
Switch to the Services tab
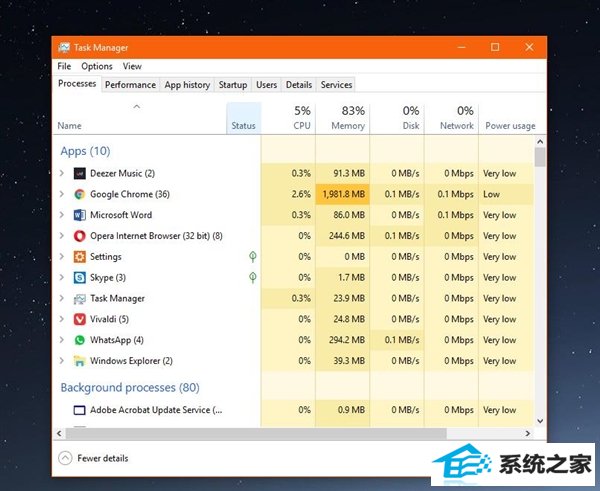click(336, 85)
